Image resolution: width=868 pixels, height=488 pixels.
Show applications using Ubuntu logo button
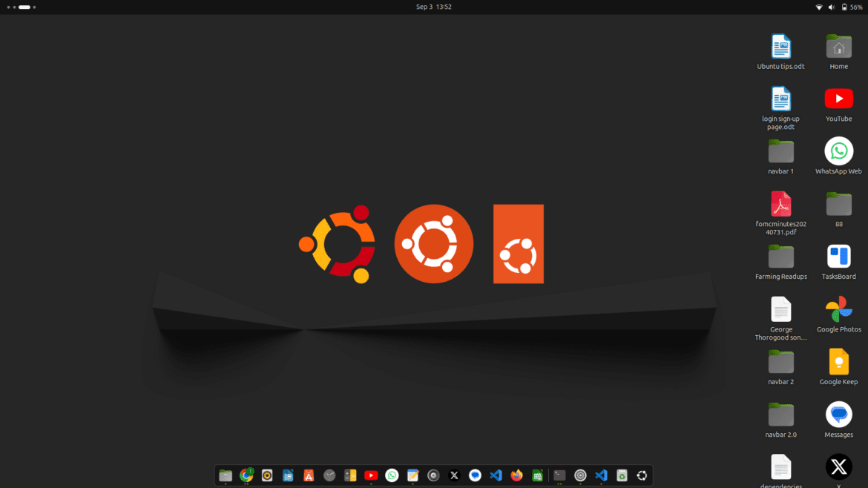[642, 475]
